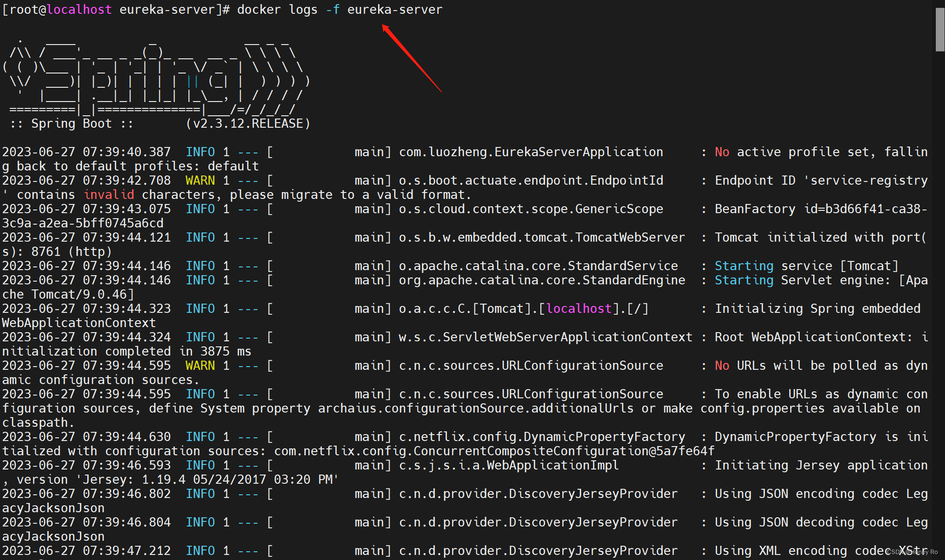Click the terminal scrollbar thumb
The width and height of the screenshot is (945, 560).
[x=940, y=29]
